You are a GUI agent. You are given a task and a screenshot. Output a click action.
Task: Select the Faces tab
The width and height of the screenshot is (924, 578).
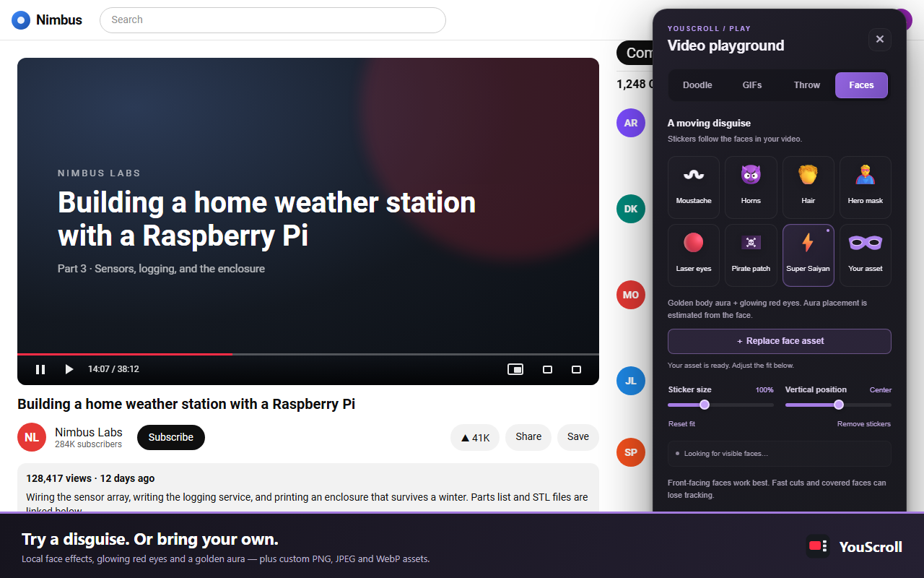[x=861, y=85]
